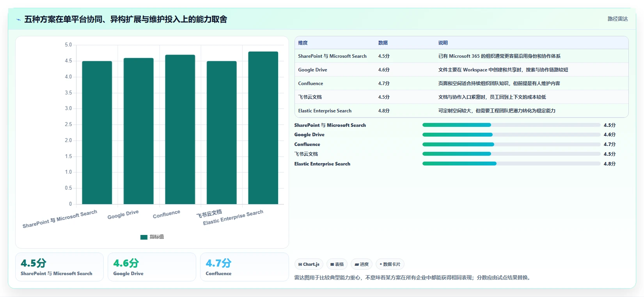Click the Elastic Enterprise Search x-axis label
The height and width of the screenshot is (297, 644).
tap(233, 218)
